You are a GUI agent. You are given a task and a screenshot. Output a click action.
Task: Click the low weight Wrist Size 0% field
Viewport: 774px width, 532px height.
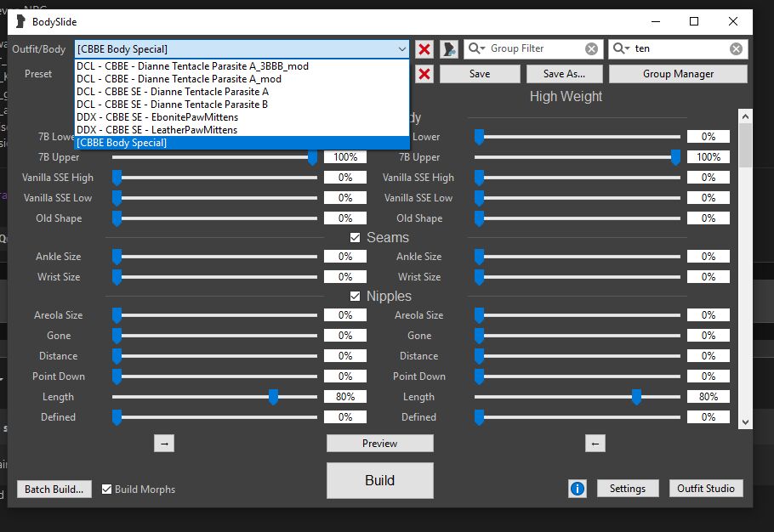pos(345,277)
